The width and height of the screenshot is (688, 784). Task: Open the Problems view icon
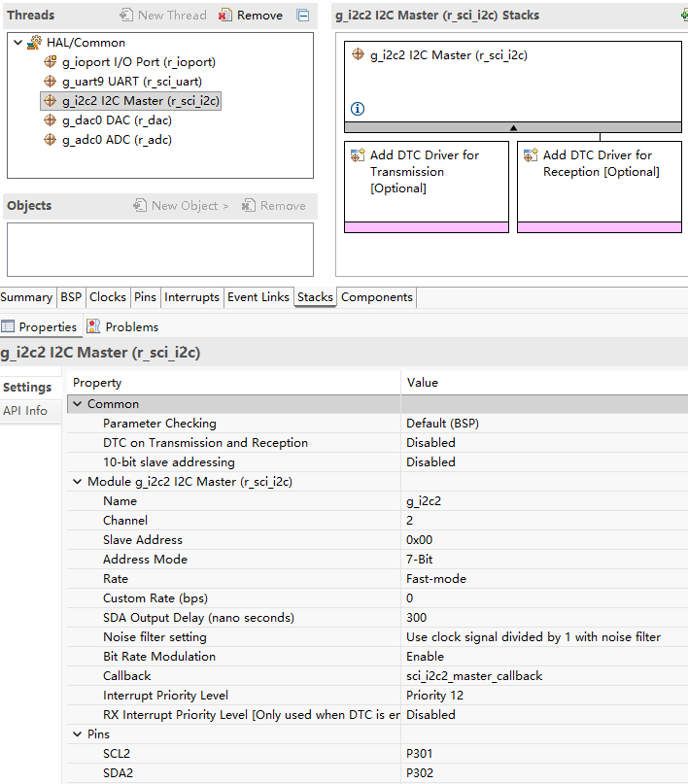click(93, 326)
